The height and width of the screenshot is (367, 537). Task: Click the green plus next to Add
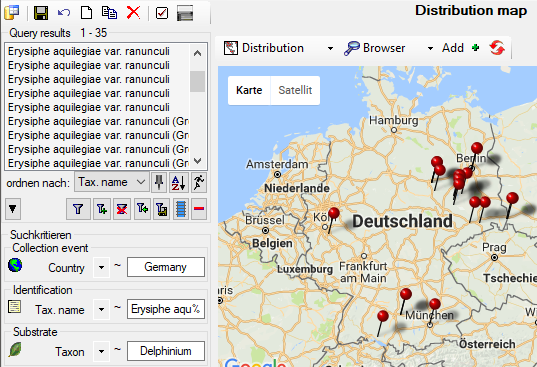click(475, 48)
